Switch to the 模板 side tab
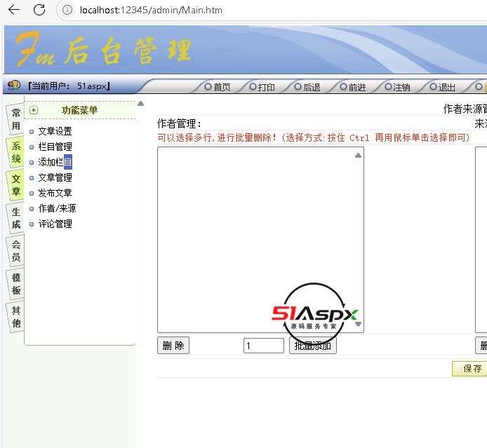487x448 pixels. point(15,284)
